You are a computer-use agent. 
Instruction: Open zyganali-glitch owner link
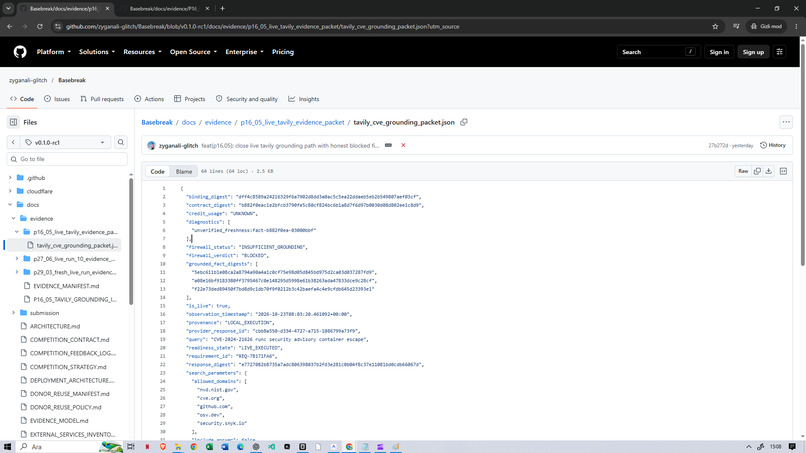click(x=28, y=80)
